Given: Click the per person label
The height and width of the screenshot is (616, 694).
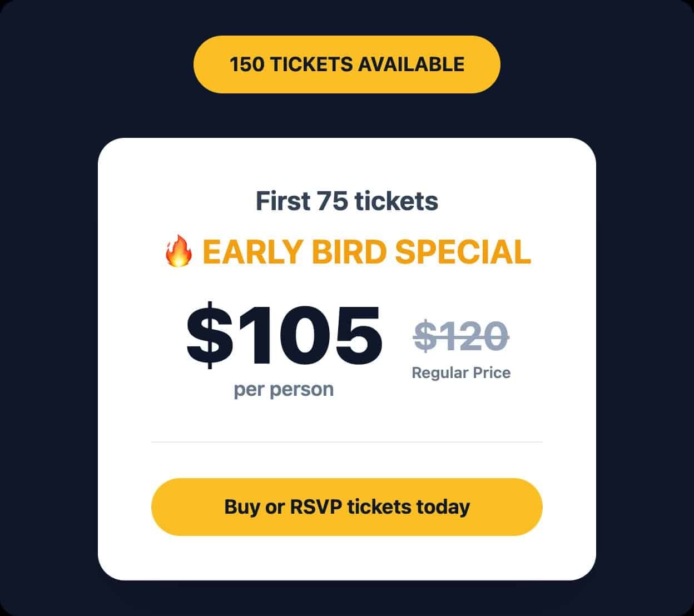Looking at the screenshot, I should [x=284, y=389].
